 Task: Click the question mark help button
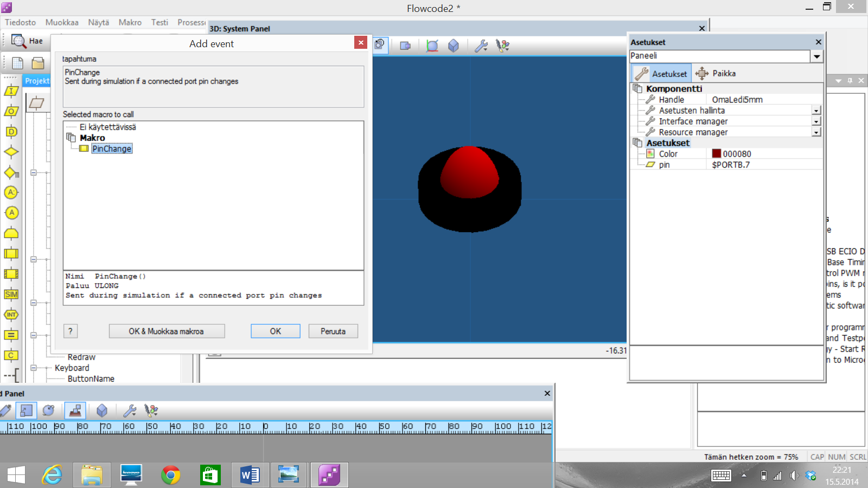pos(71,331)
